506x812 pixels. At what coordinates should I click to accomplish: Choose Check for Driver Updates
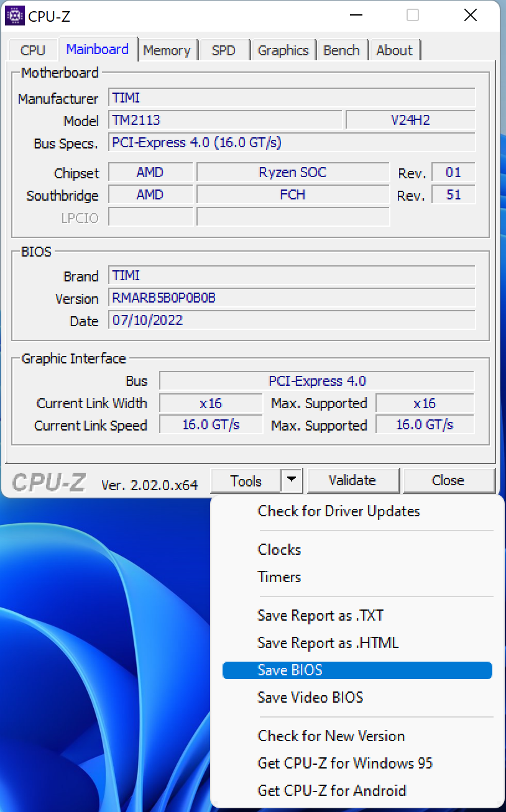[x=357, y=511]
